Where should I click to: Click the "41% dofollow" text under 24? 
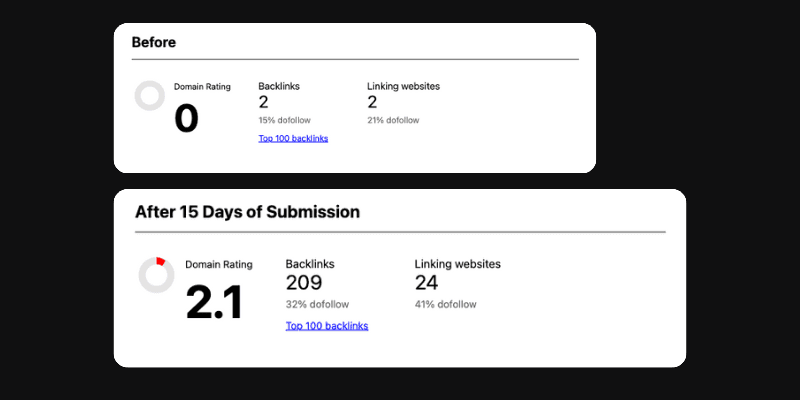[446, 304]
